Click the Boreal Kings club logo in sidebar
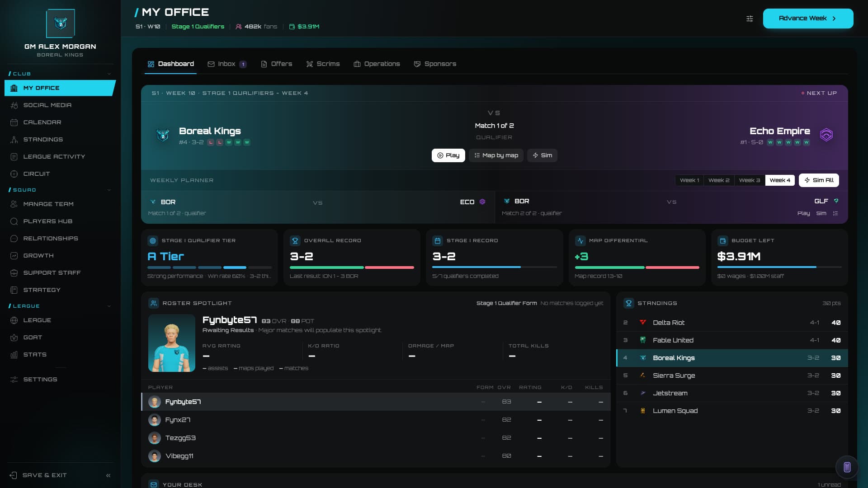This screenshot has height=488, width=868. coord(61,23)
